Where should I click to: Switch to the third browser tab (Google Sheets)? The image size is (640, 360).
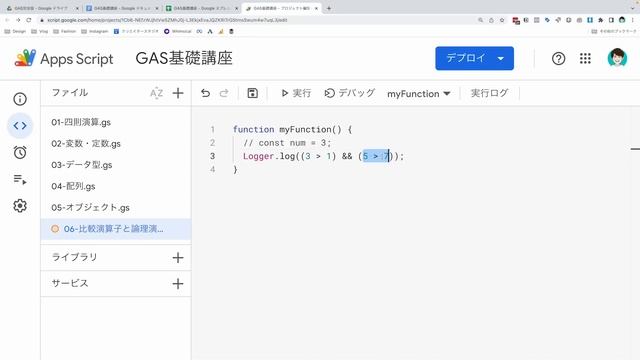tap(201, 8)
